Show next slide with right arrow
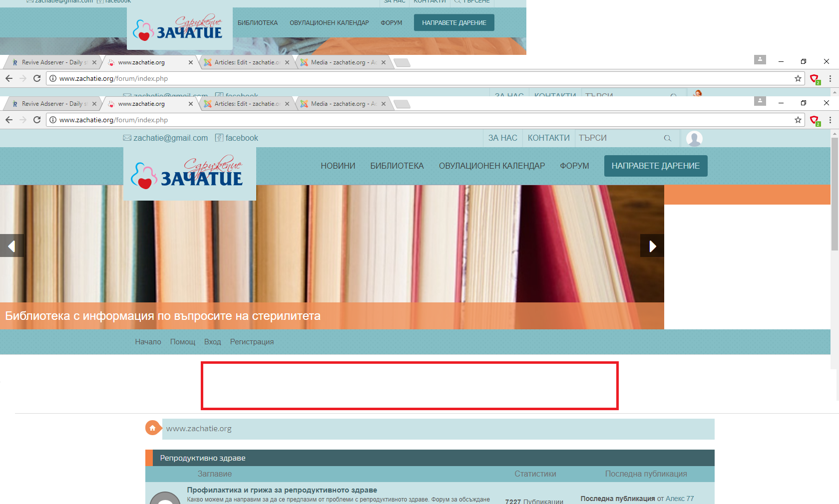This screenshot has width=839, height=504. [x=652, y=246]
